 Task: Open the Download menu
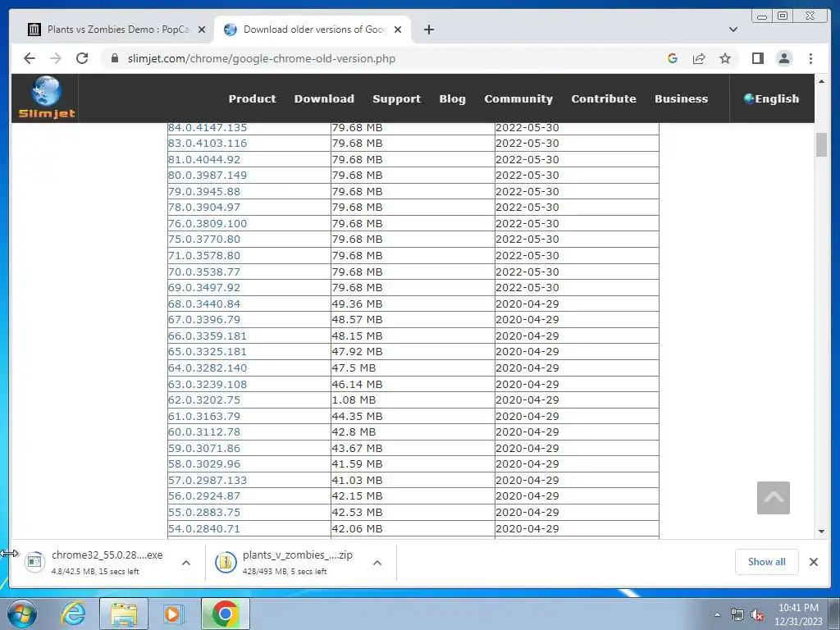324,98
